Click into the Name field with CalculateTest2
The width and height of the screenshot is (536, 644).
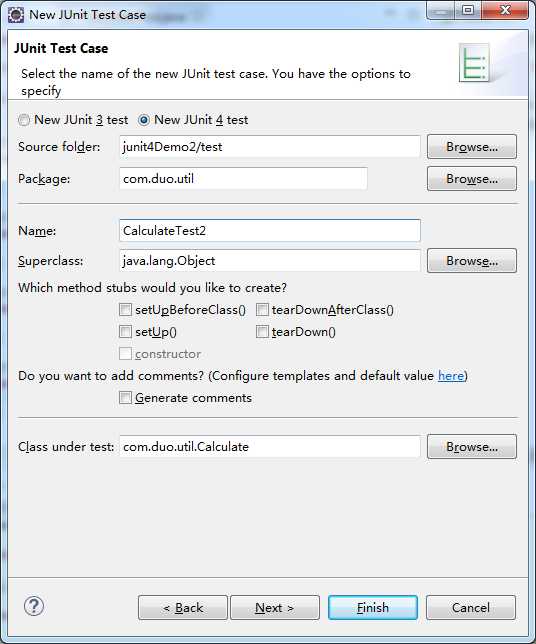[270, 230]
